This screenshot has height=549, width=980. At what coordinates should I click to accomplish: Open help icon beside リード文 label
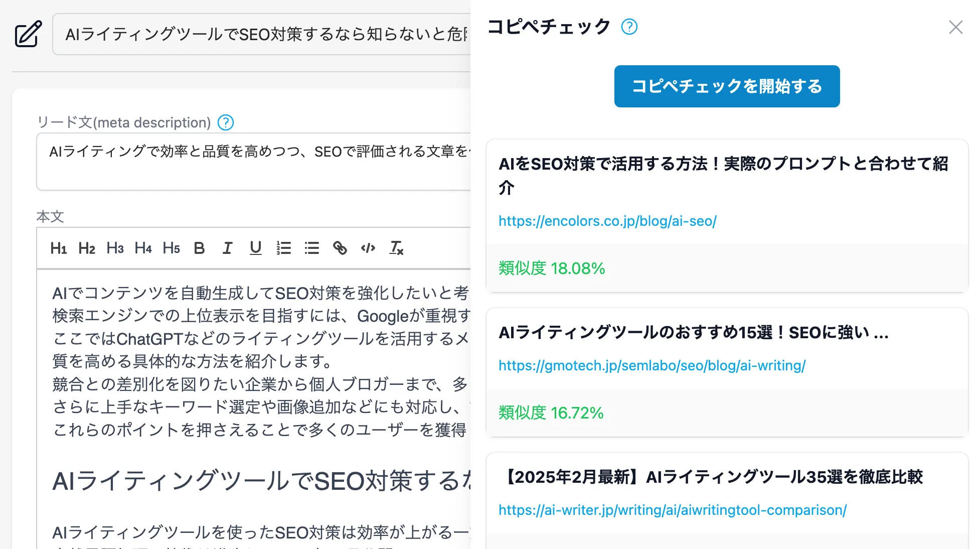226,122
